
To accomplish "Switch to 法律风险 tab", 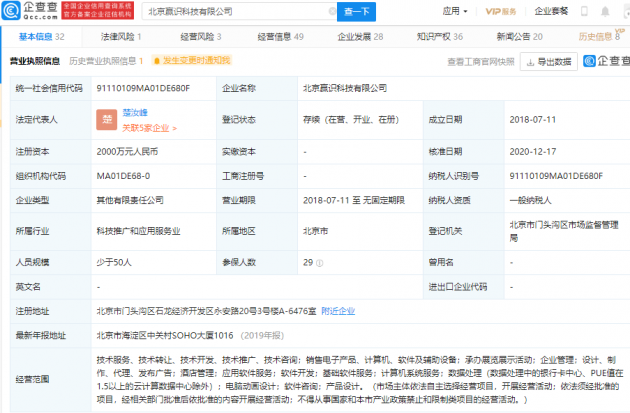I will pos(121,37).
